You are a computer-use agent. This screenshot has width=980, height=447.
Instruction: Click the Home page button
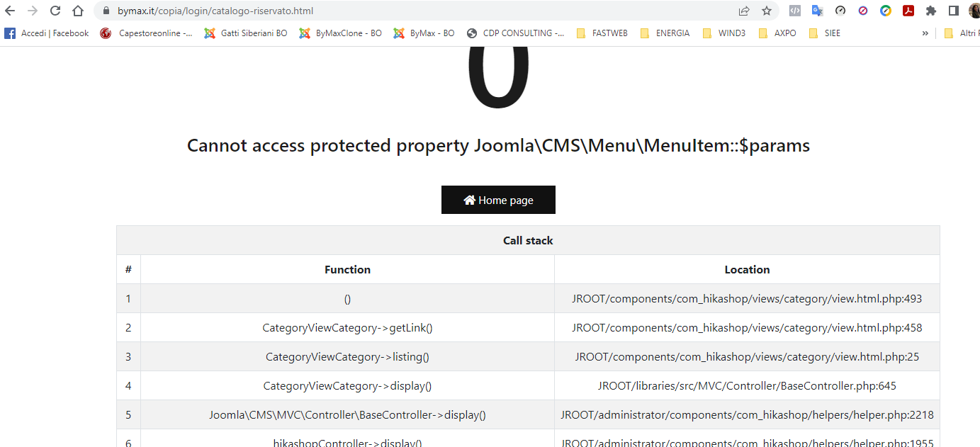pyautogui.click(x=498, y=200)
